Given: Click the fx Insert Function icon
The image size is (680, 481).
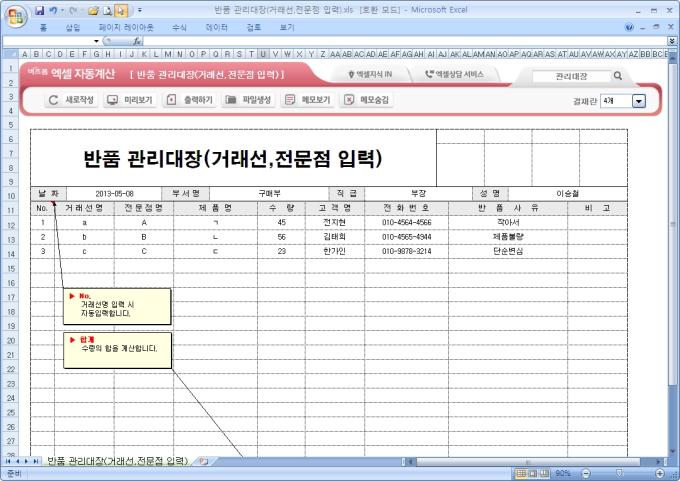Looking at the screenshot, I should [137, 41].
